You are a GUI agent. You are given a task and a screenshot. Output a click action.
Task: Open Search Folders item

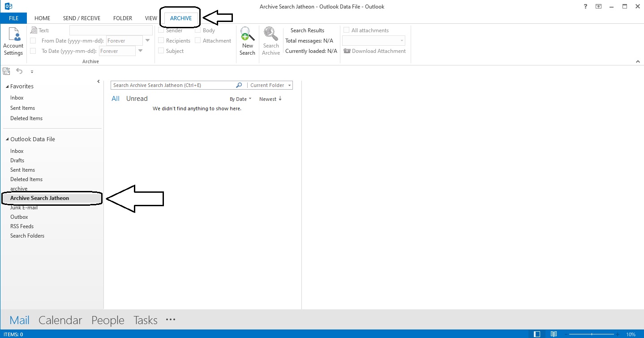pyautogui.click(x=27, y=236)
